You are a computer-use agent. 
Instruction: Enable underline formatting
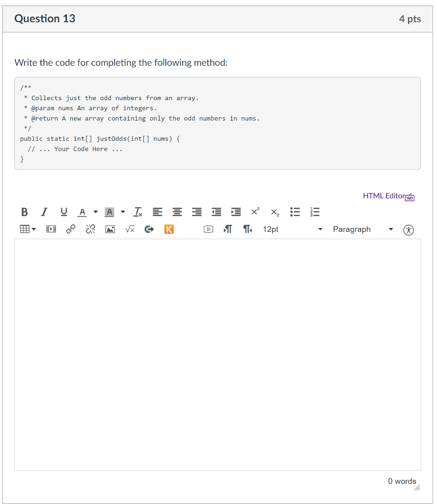[x=63, y=212]
